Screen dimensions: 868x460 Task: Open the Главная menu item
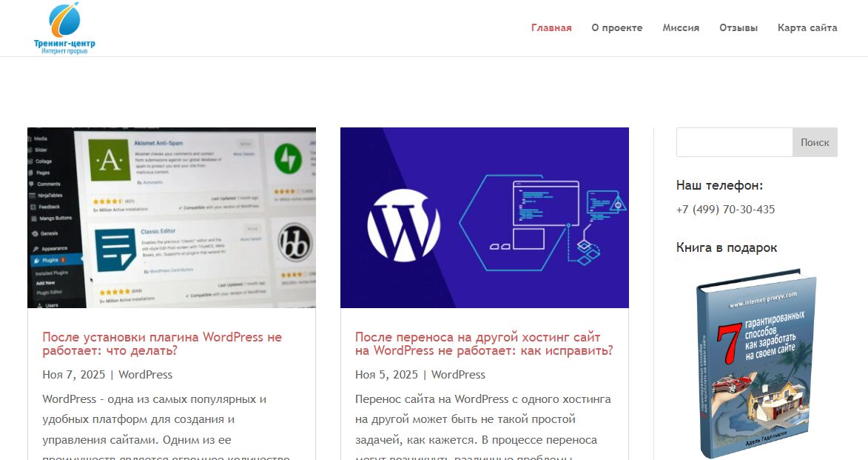point(551,27)
